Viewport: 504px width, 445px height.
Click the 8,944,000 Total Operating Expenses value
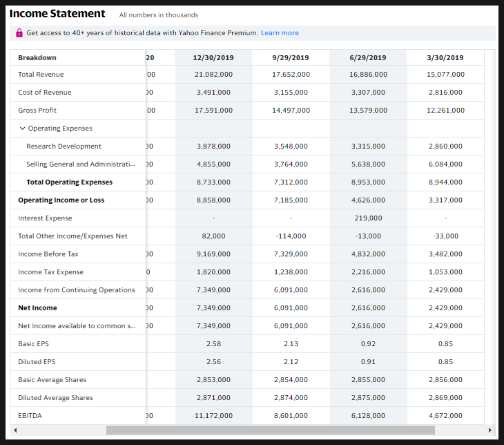(x=445, y=182)
